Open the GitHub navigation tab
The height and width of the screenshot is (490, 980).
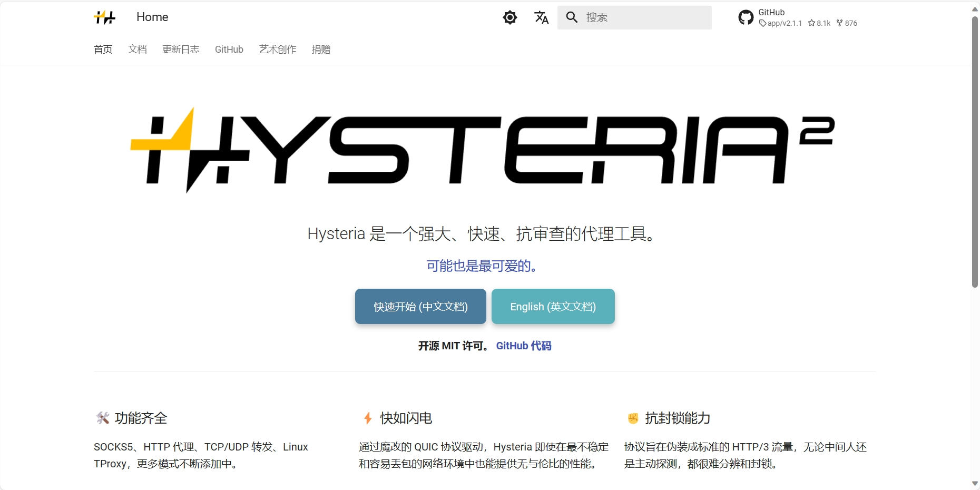pos(229,50)
